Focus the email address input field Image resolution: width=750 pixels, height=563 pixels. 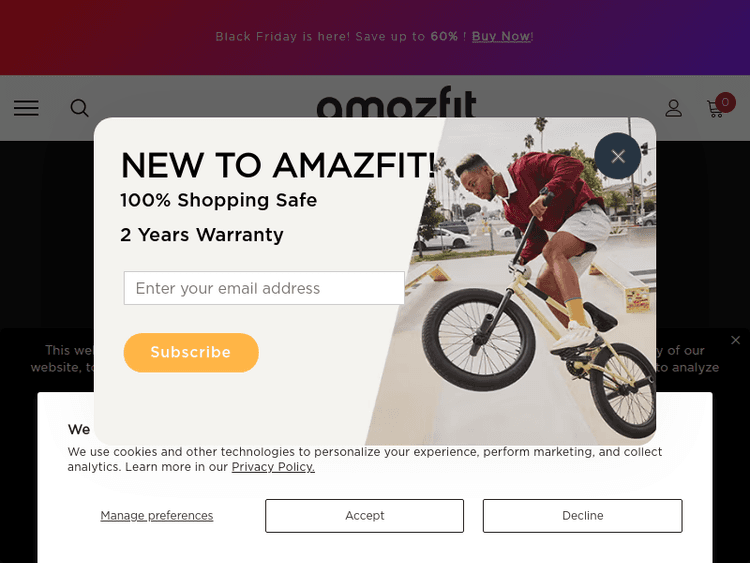(264, 288)
